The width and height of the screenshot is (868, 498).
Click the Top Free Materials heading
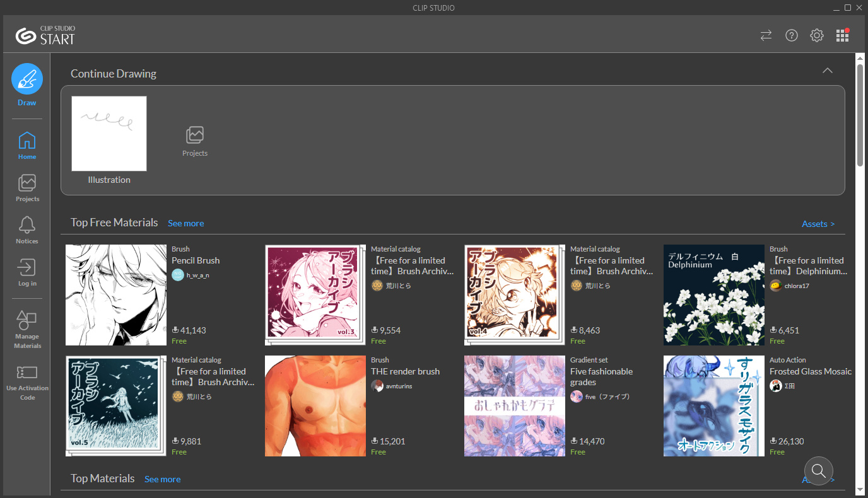tap(114, 223)
